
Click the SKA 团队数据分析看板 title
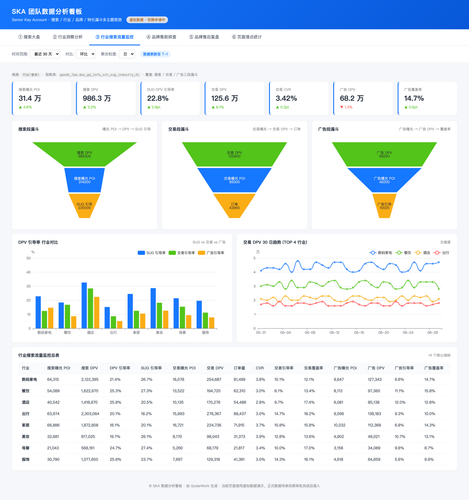(47, 12)
